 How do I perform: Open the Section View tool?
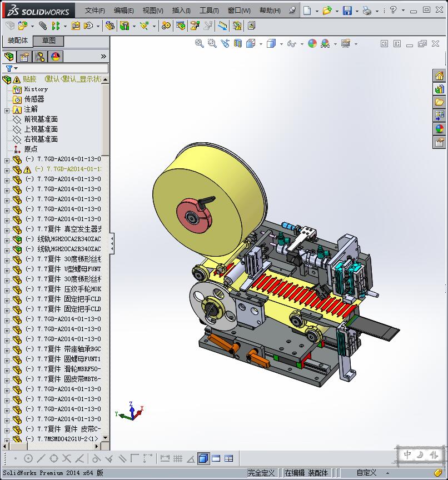[x=238, y=43]
